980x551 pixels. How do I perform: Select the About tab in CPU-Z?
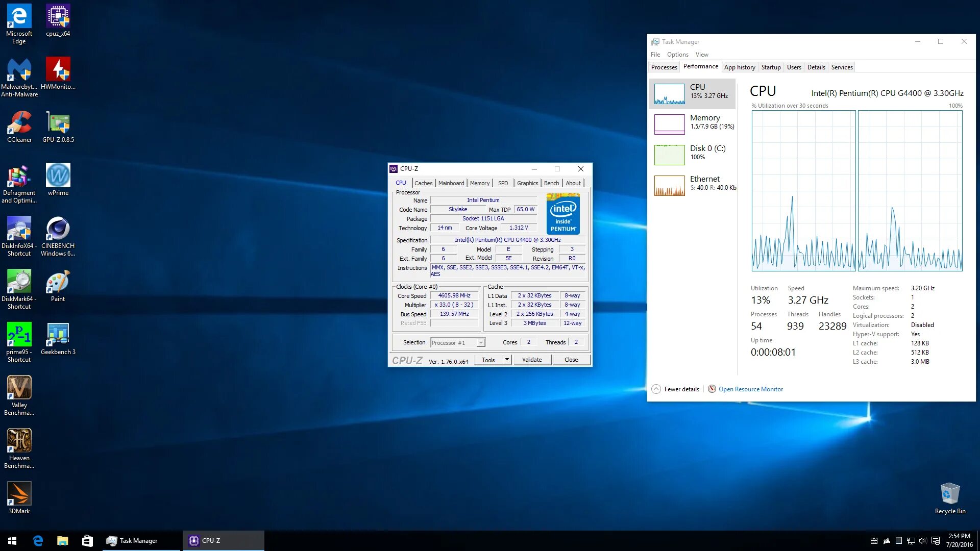click(573, 183)
